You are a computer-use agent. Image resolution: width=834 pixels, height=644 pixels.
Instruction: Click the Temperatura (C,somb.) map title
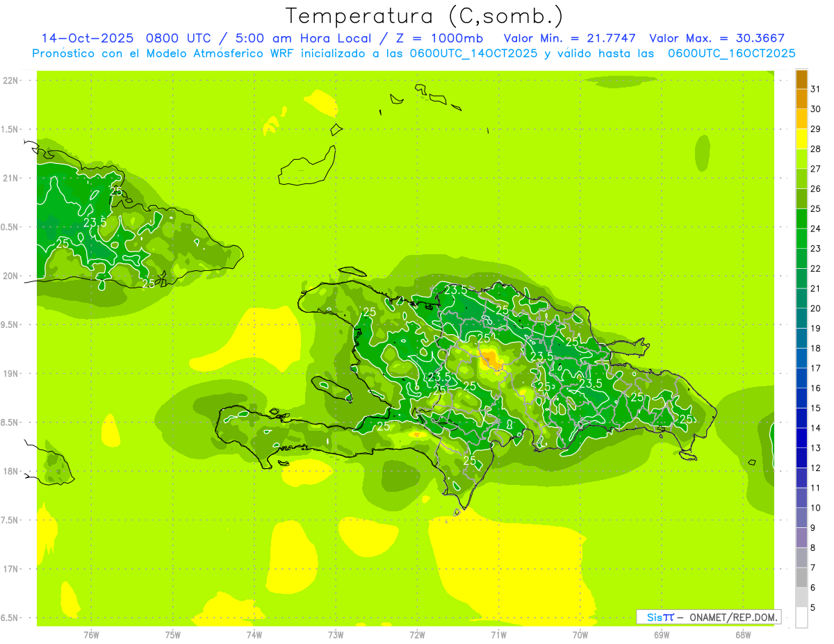pos(424,16)
